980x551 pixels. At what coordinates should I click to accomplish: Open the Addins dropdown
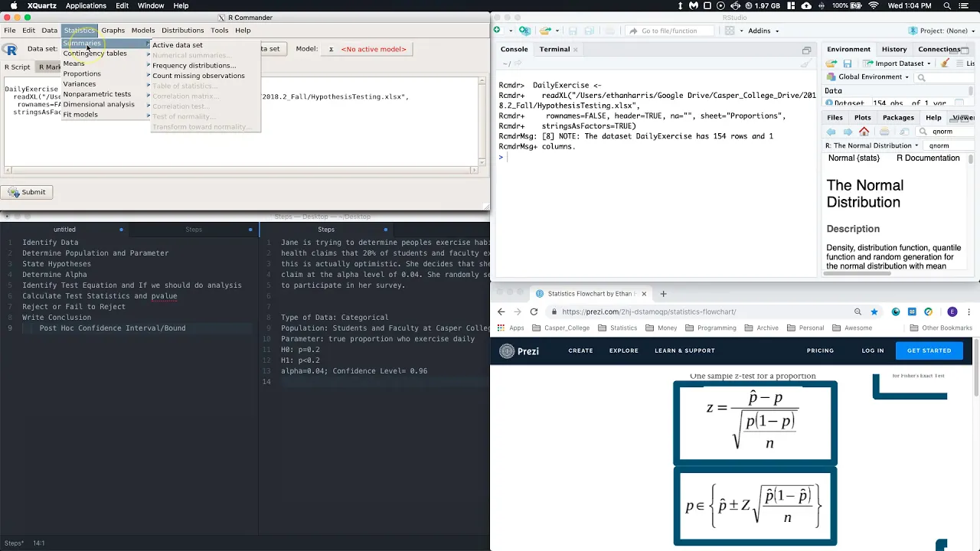tap(763, 31)
